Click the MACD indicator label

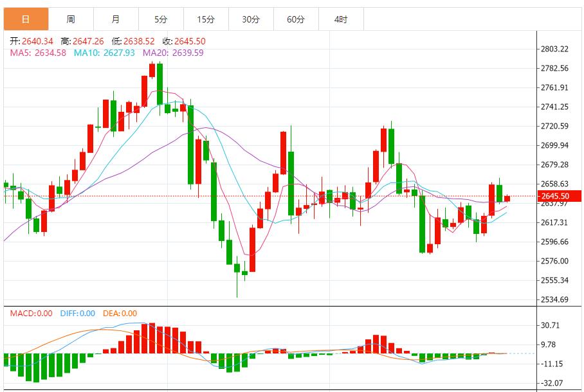coord(31,314)
